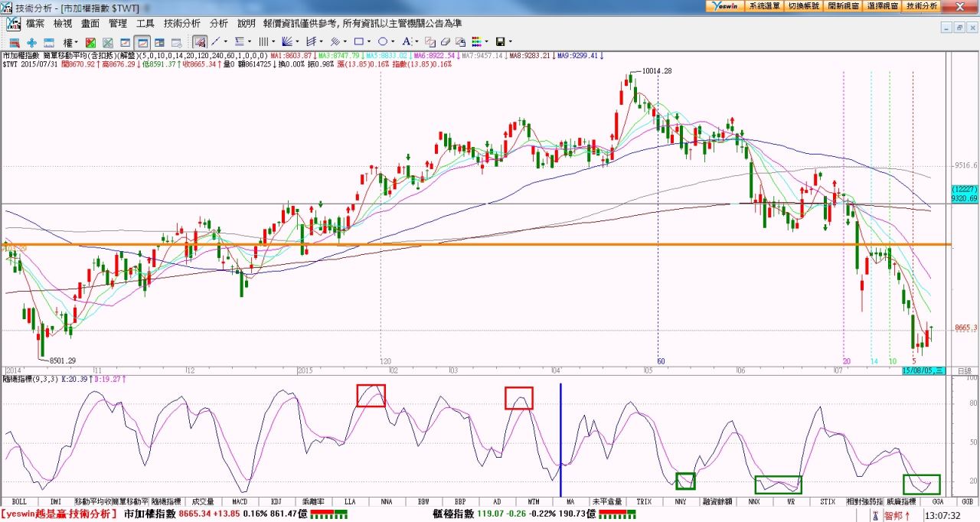This screenshot has width=980, height=522.
Task: Click the eraser tool in the toolbar
Action: (445, 41)
